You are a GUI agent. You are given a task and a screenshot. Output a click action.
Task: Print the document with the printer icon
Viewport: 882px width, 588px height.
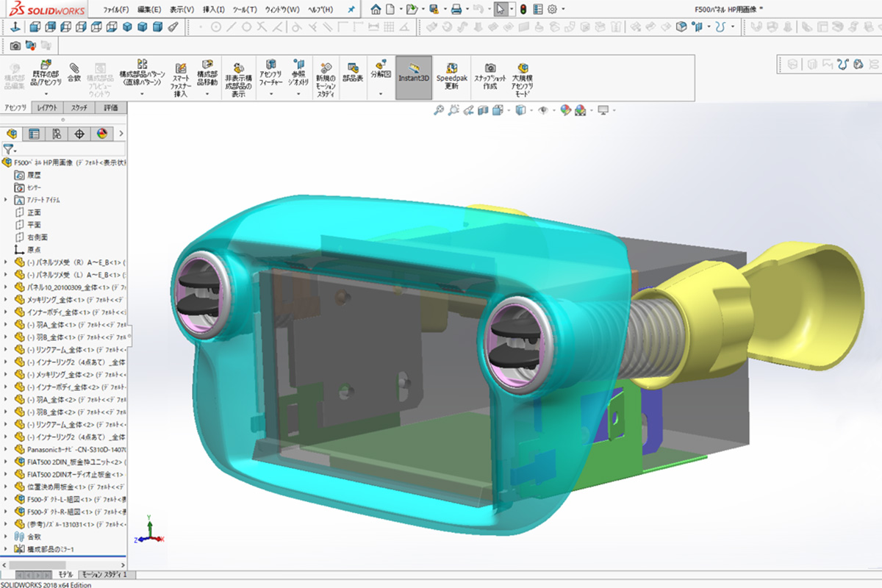pos(456,10)
